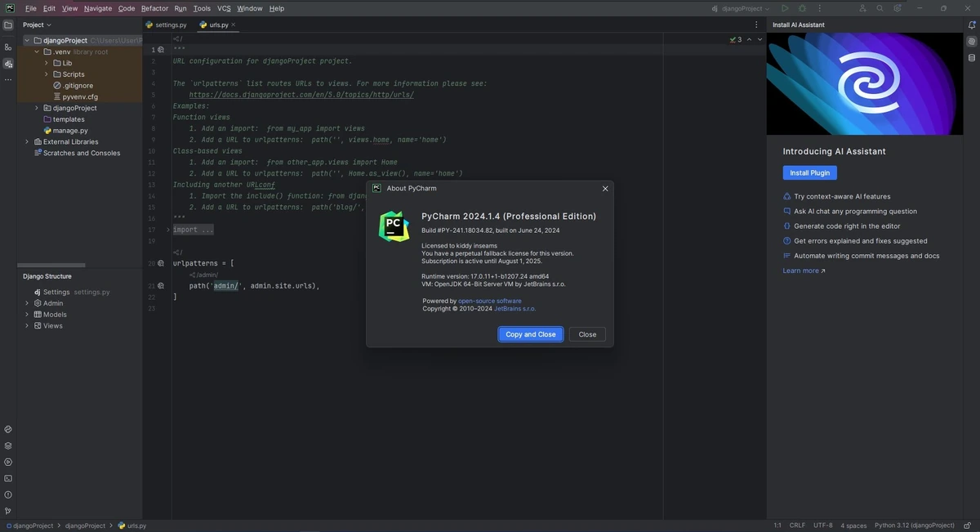Open the Terminal tool window
The width and height of the screenshot is (980, 532).
pos(8,478)
